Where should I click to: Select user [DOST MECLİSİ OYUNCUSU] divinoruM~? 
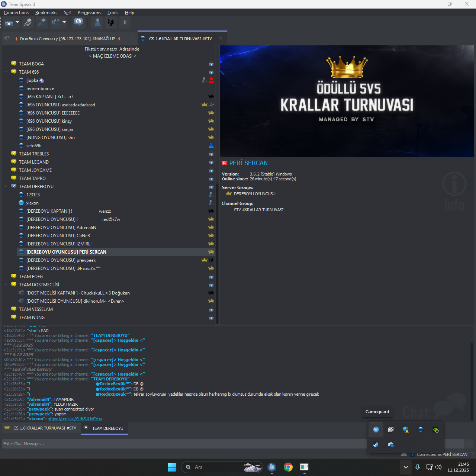[x=75, y=301]
